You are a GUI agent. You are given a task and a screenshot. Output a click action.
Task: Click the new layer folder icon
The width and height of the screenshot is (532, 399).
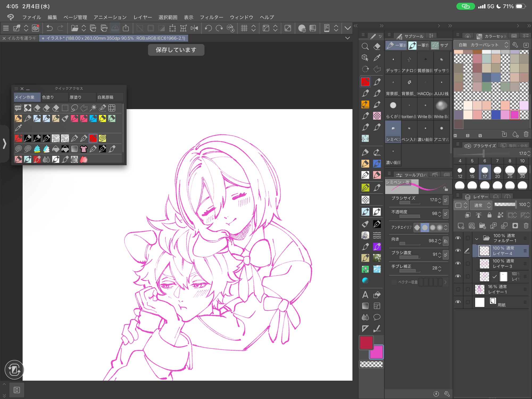point(482,226)
